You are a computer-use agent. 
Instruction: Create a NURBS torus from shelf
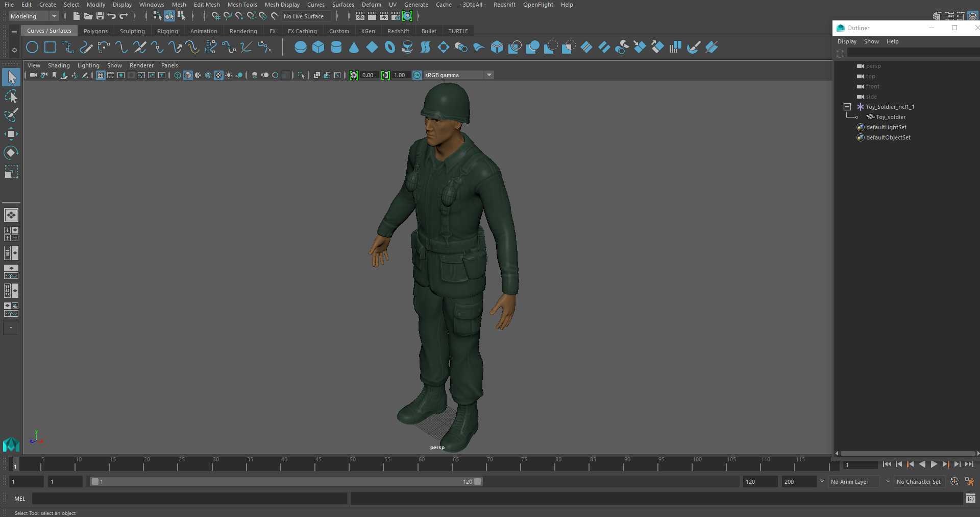tap(390, 48)
